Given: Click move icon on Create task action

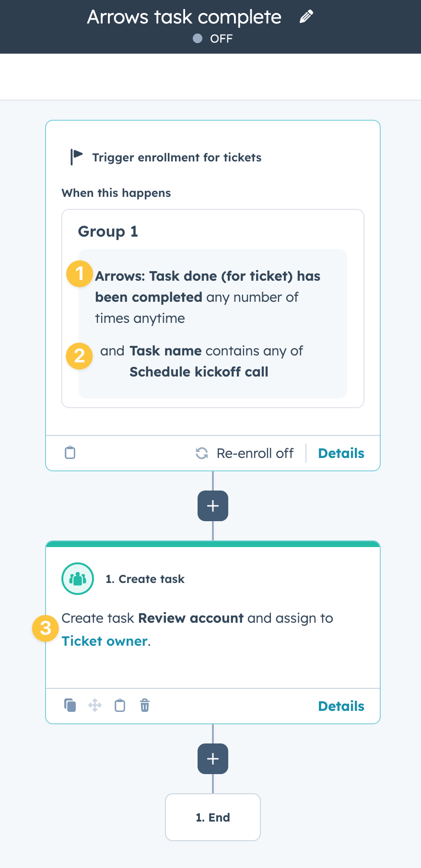Looking at the screenshot, I should pos(95,705).
